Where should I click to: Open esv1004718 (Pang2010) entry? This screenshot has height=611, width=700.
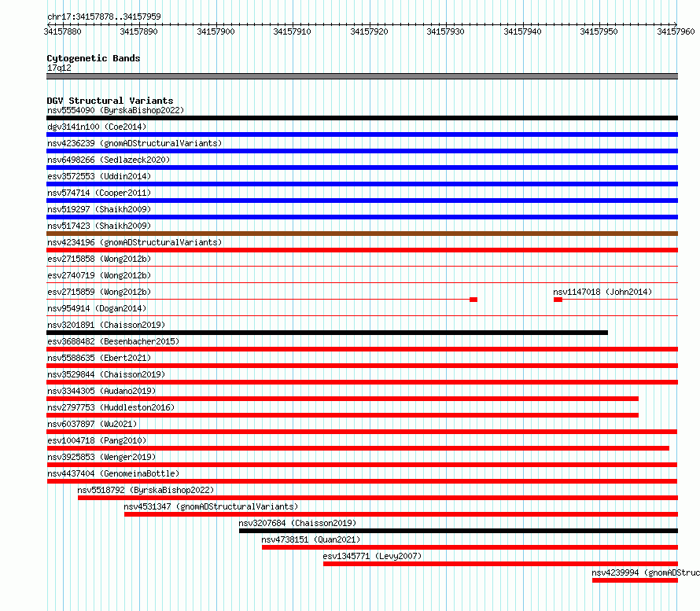click(x=97, y=440)
